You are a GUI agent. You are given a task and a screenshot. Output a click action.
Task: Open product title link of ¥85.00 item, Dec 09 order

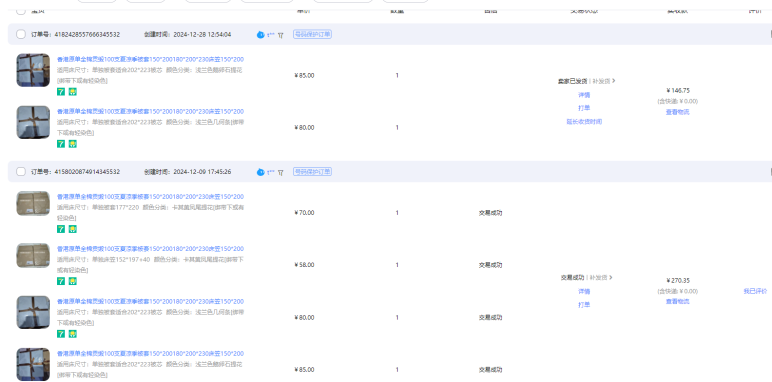tap(150, 353)
